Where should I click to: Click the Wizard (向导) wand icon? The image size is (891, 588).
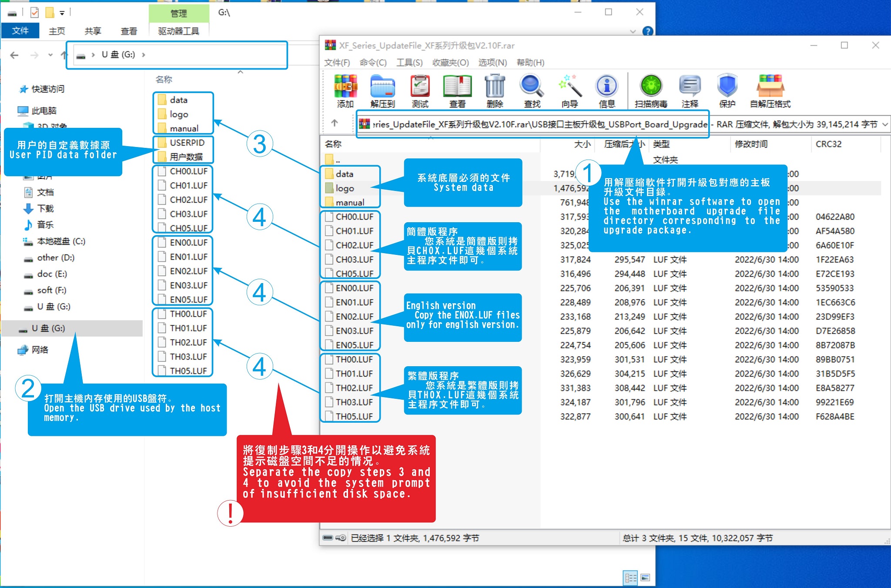[x=569, y=87]
